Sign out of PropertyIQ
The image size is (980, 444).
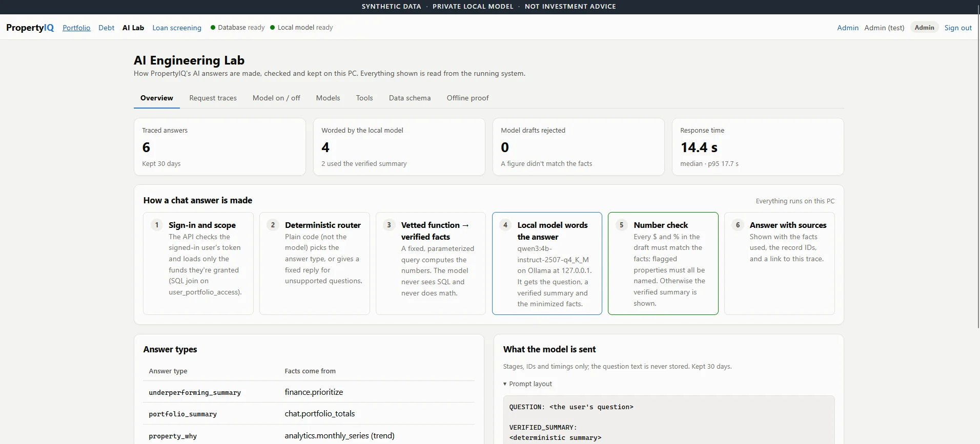(x=958, y=28)
